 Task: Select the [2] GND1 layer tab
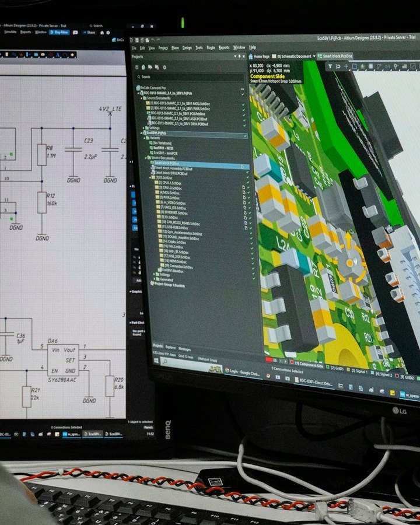335,367
